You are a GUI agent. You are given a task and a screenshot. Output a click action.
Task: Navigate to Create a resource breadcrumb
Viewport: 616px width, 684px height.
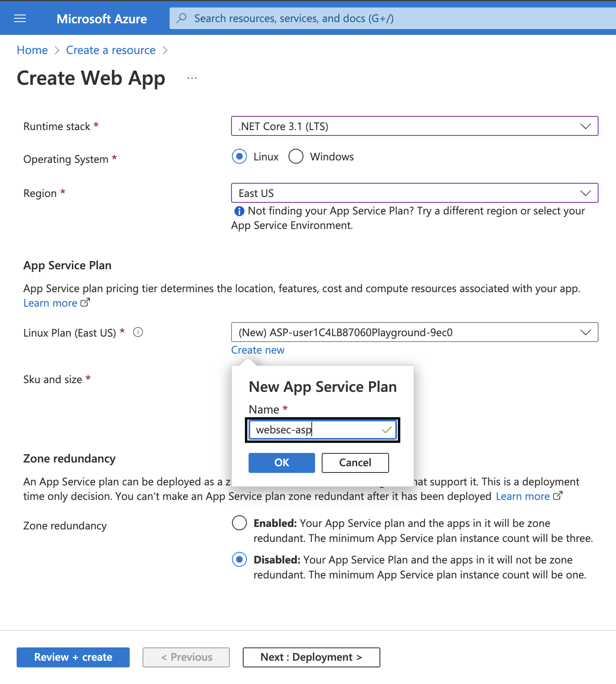(111, 50)
